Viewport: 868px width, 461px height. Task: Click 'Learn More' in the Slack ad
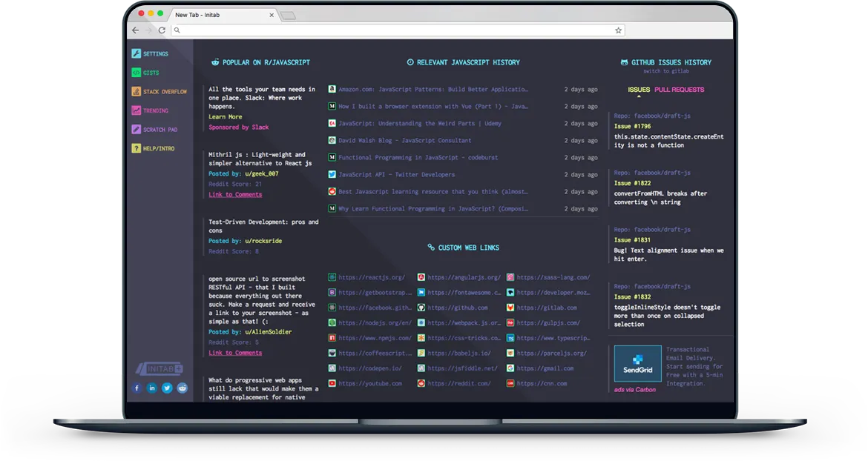(x=225, y=117)
